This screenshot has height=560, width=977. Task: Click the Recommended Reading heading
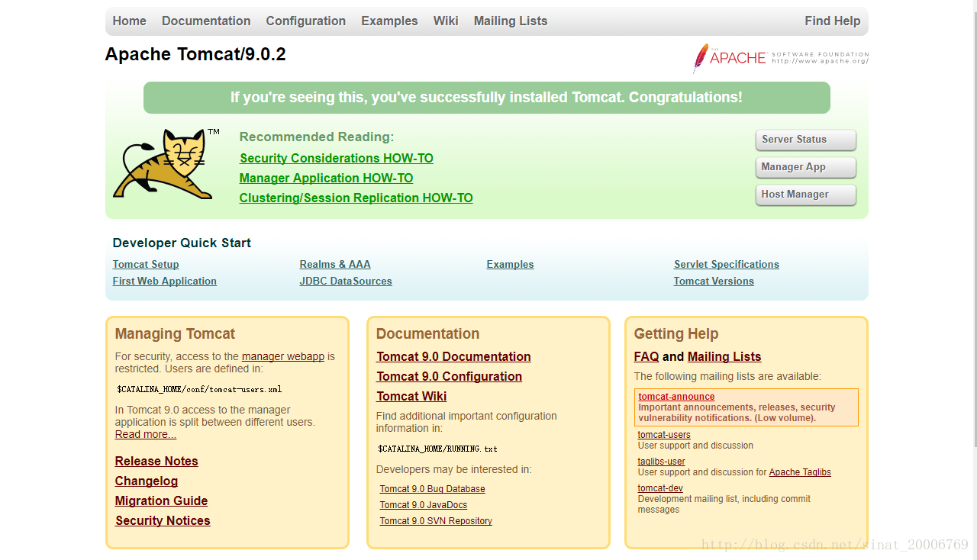click(x=317, y=137)
